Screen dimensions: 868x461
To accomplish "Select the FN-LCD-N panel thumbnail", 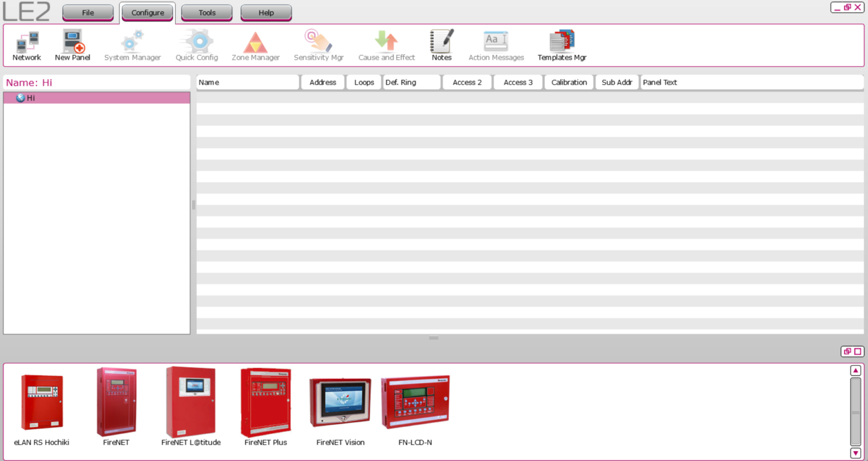I will click(x=415, y=402).
